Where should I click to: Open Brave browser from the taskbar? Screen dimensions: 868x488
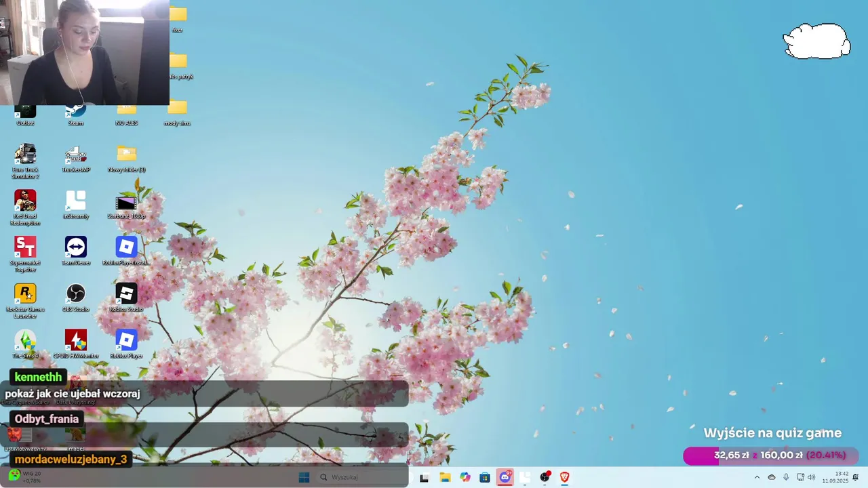point(564,477)
